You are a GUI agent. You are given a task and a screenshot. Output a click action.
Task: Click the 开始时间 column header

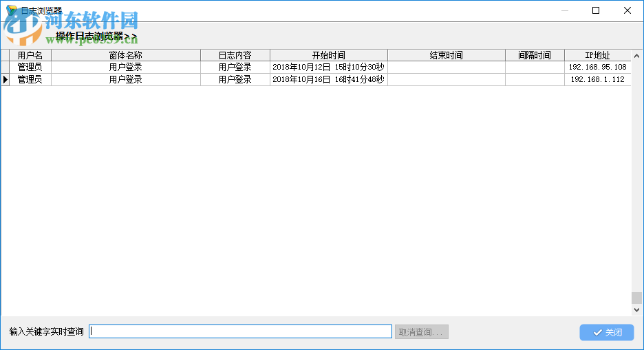(x=329, y=55)
